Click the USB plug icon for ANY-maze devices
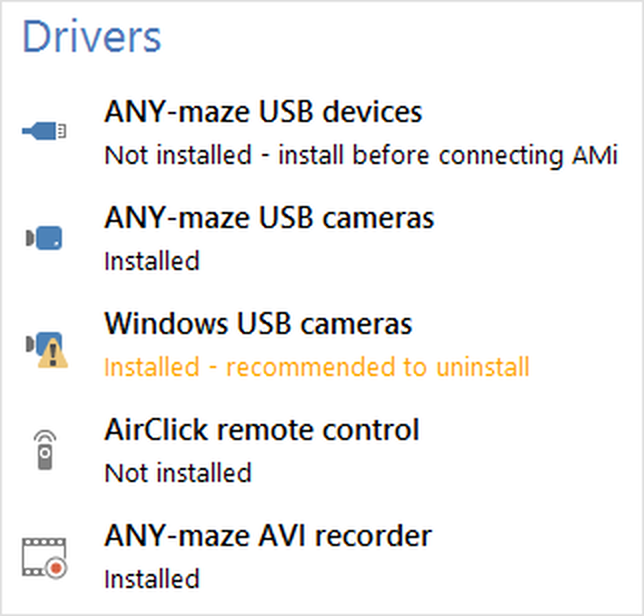The height and width of the screenshot is (616, 644). 44,131
